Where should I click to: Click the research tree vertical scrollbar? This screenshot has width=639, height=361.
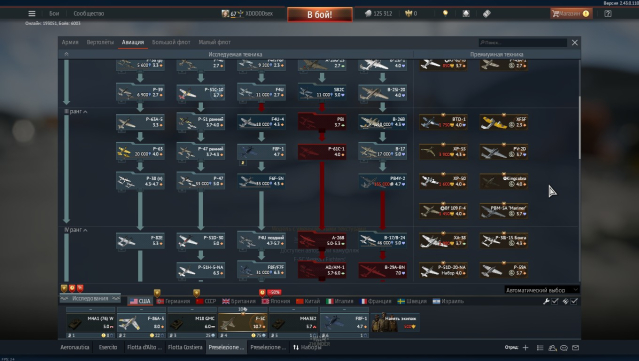pyautogui.click(x=580, y=127)
